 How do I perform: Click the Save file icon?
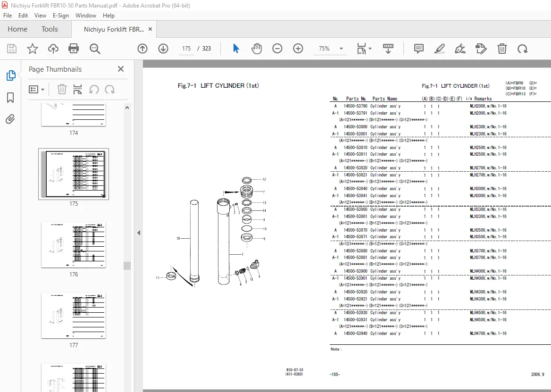(12, 49)
